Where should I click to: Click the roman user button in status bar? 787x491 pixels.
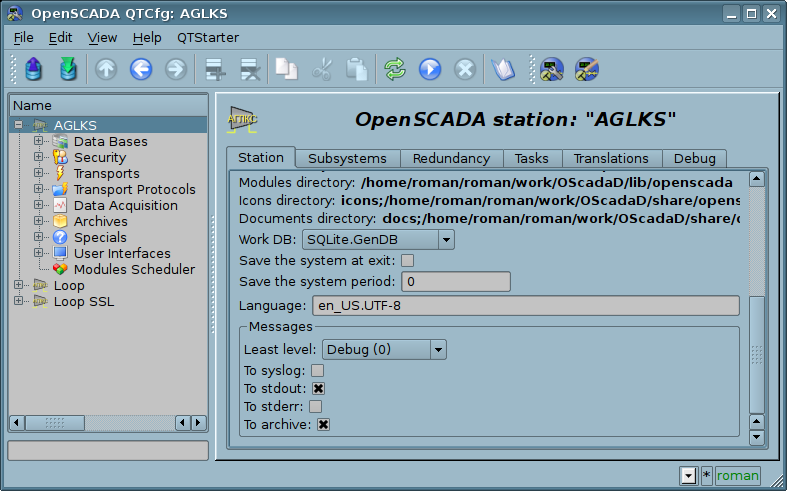[737, 475]
